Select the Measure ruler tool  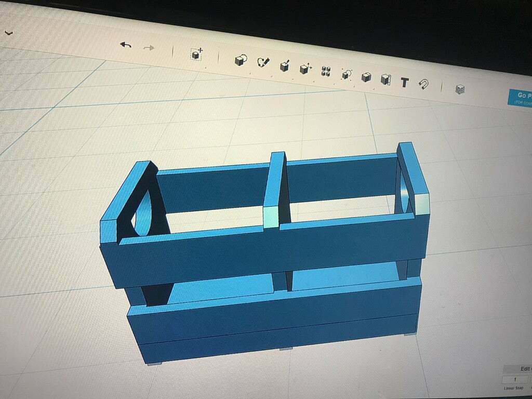[x=385, y=79]
